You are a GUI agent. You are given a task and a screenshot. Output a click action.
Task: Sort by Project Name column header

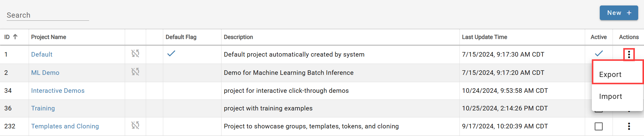[x=49, y=37]
